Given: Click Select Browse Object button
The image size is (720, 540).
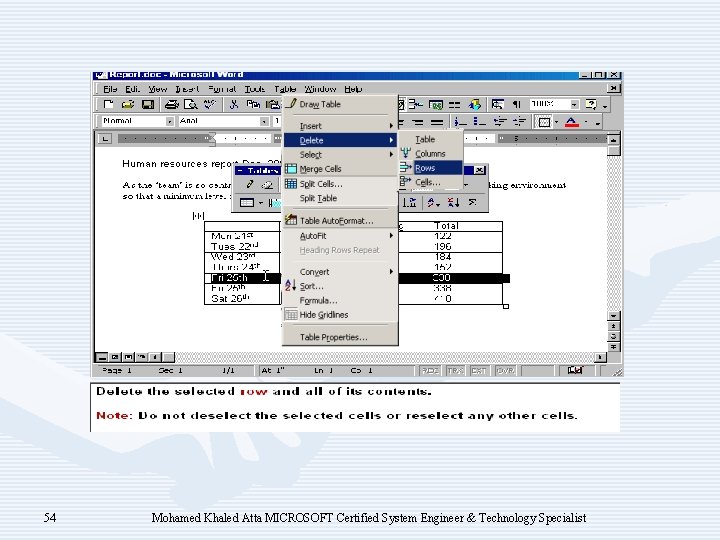Looking at the screenshot, I should click(x=613, y=337).
